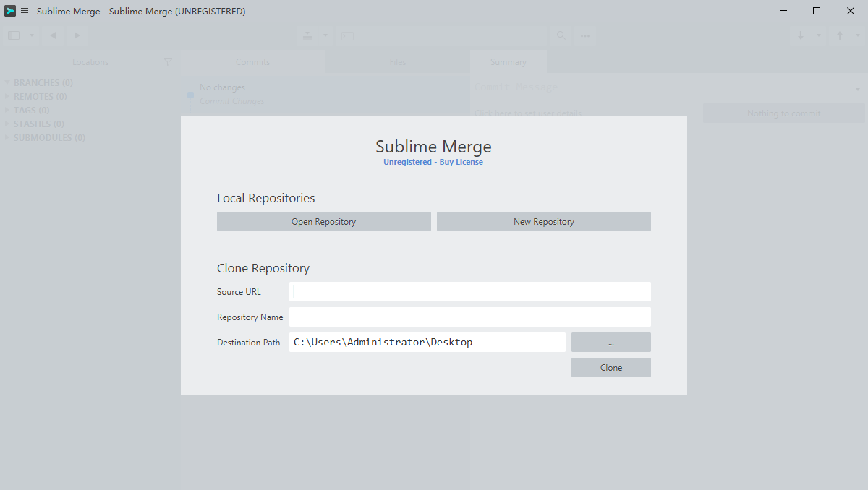Switch to the Commits tab
868x490 pixels.
252,62
